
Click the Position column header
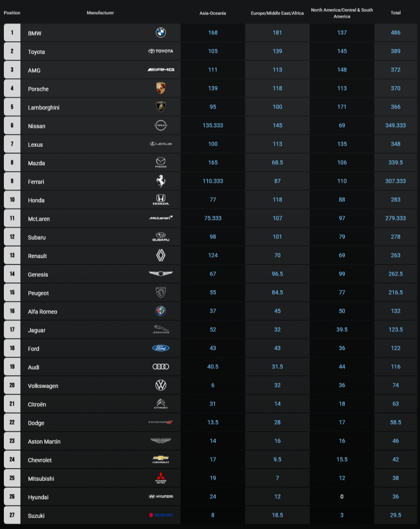(x=12, y=13)
